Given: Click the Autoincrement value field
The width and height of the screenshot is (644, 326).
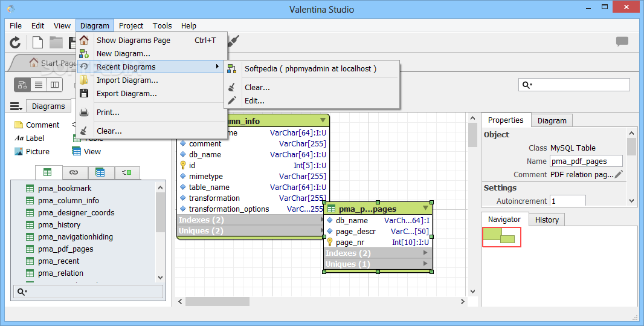Looking at the screenshot, I should tap(568, 201).
